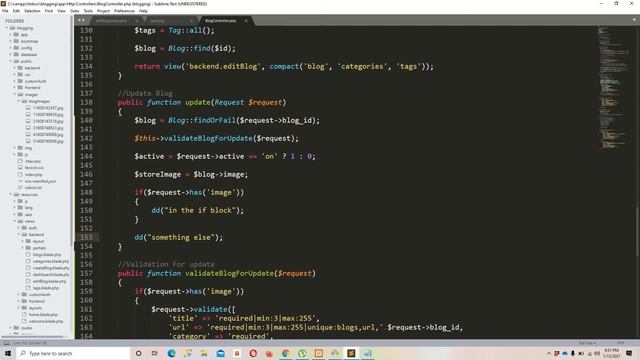This screenshot has height=360, width=640.
Task: Open XAMPP icon in the taskbar
Action: [318, 353]
